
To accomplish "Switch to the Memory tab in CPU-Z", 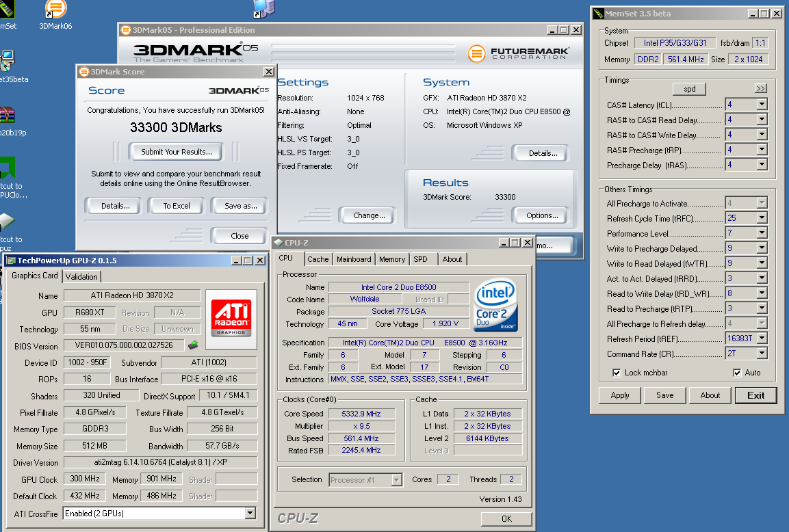I will click(392, 259).
